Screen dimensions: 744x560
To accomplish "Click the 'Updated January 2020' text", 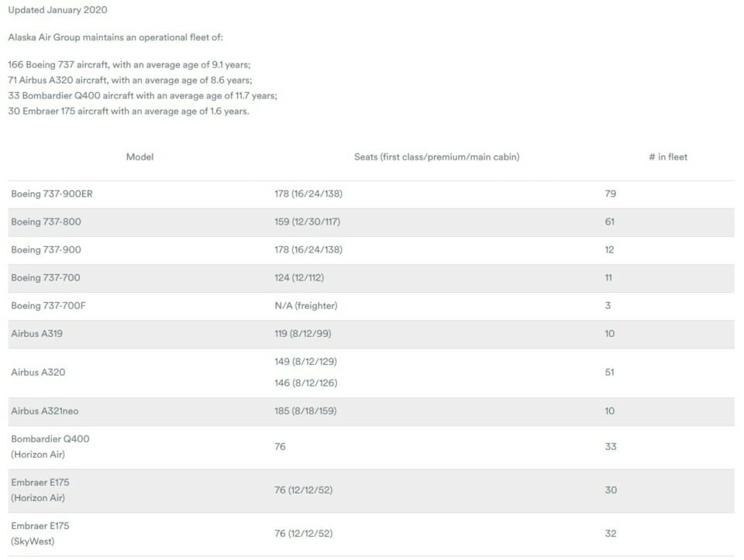I will click(57, 10).
